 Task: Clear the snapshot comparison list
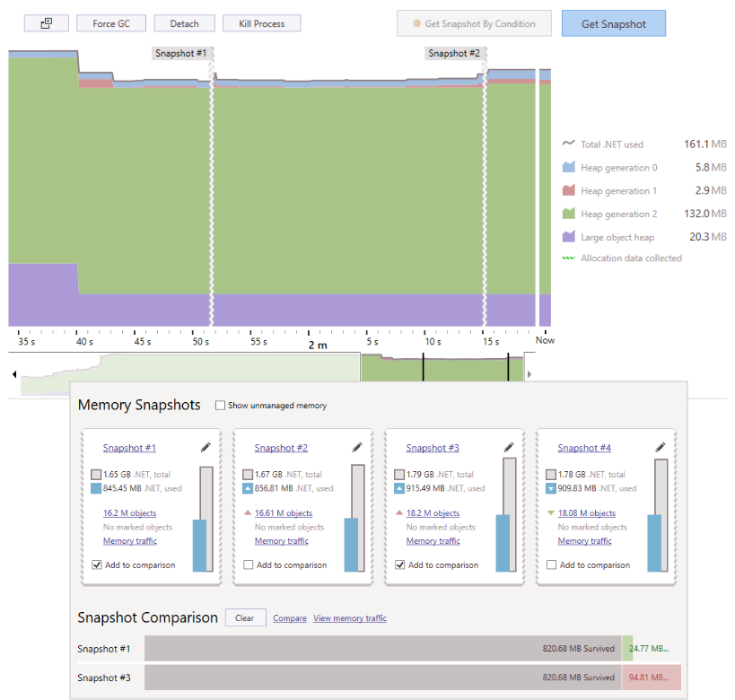pyautogui.click(x=245, y=618)
